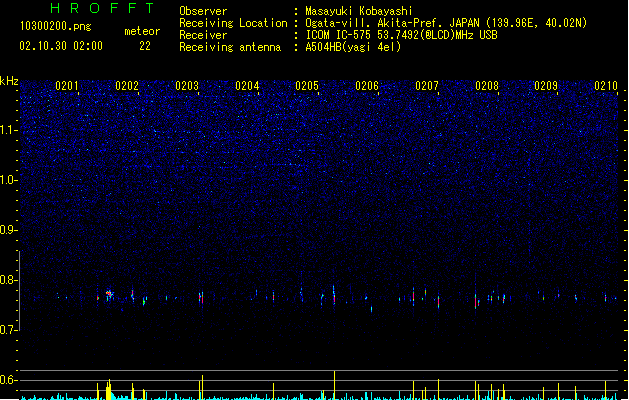Click time marker 0206
629x400 pixels.
tap(367, 86)
